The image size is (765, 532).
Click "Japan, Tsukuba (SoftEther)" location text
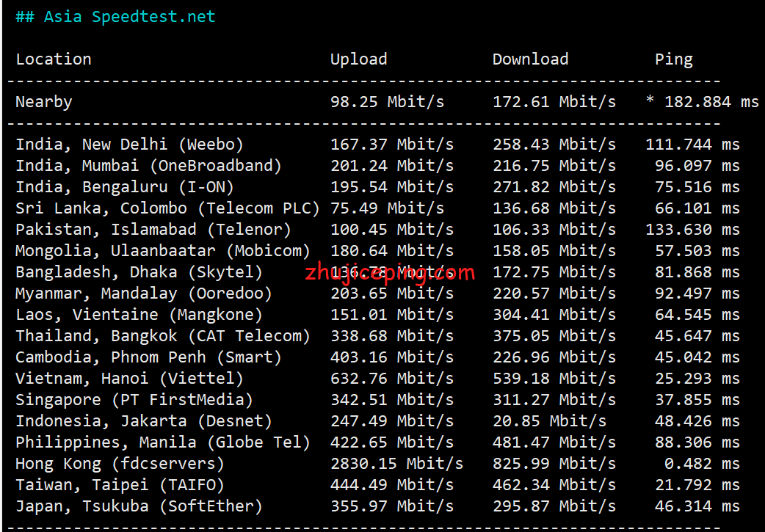point(139,506)
